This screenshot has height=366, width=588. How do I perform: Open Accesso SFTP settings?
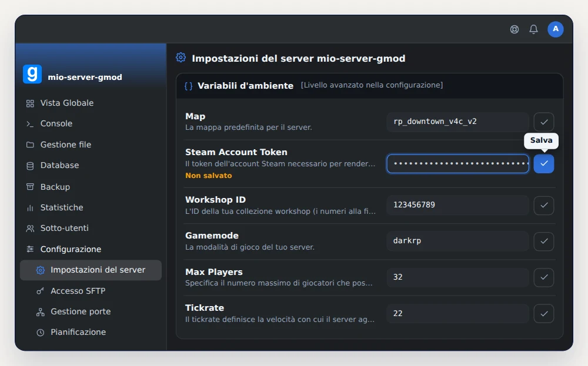[91, 291]
